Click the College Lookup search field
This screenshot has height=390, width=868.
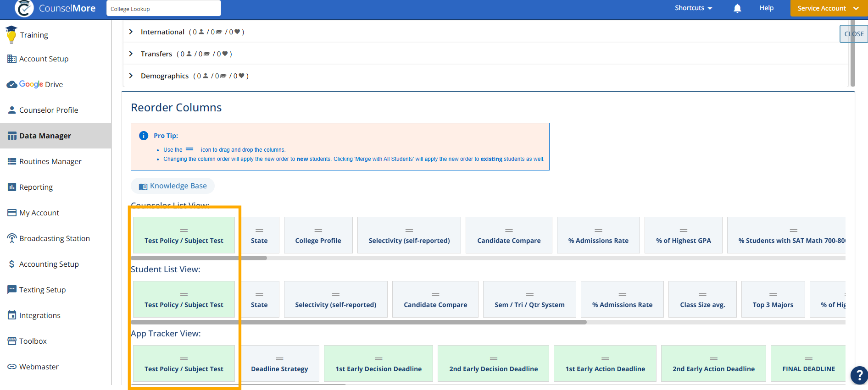(163, 9)
